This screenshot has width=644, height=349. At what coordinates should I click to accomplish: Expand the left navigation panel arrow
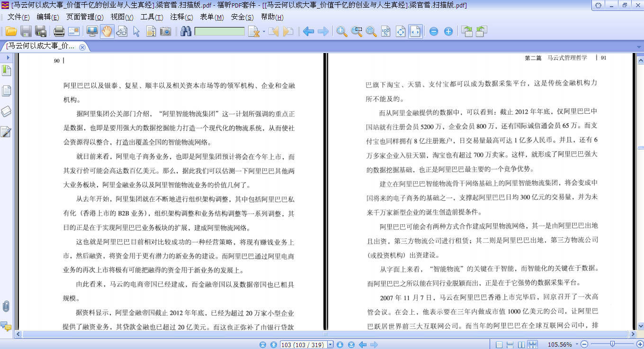pos(8,57)
